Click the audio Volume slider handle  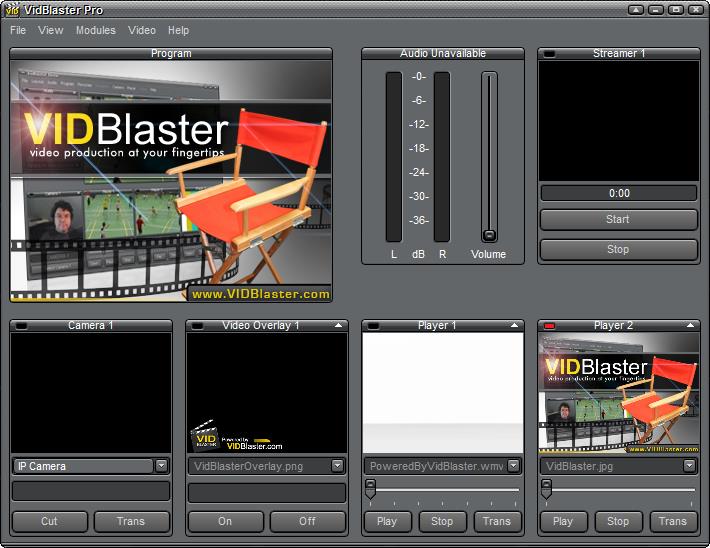click(x=489, y=235)
